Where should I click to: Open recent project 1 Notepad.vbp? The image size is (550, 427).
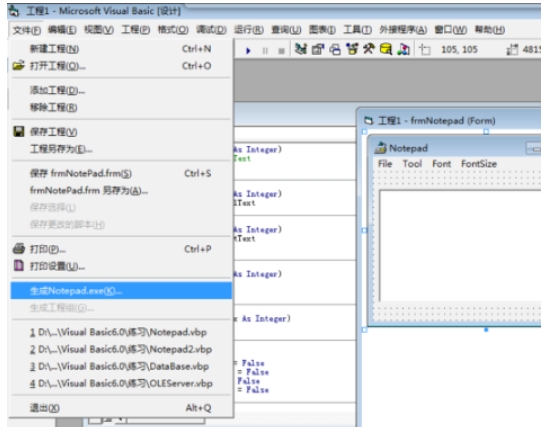pyautogui.click(x=121, y=332)
